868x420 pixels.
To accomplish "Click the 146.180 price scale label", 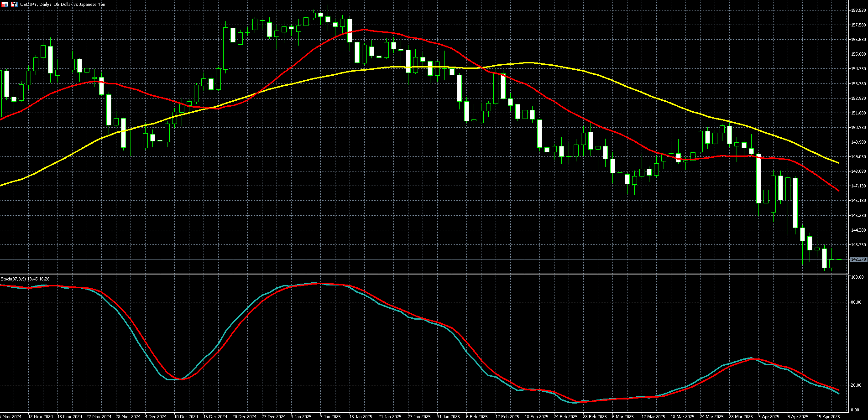I will coord(858,200).
